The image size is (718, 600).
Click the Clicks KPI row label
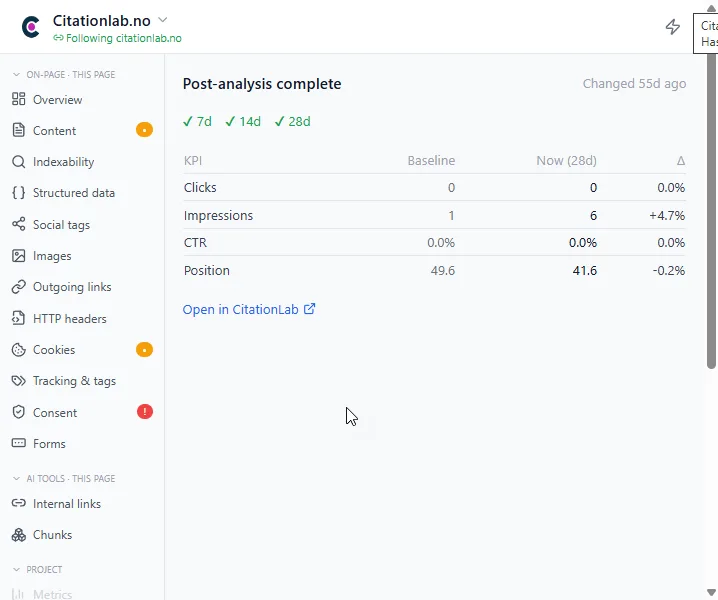200,187
